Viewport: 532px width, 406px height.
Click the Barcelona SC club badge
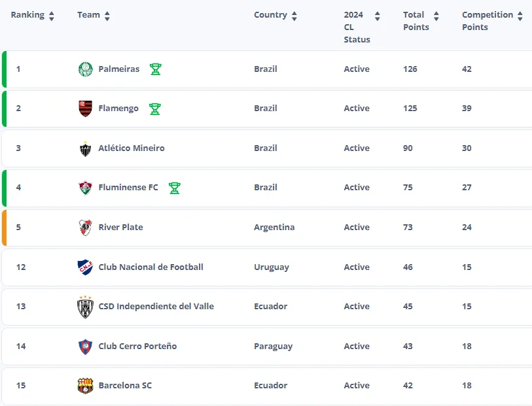point(84,385)
